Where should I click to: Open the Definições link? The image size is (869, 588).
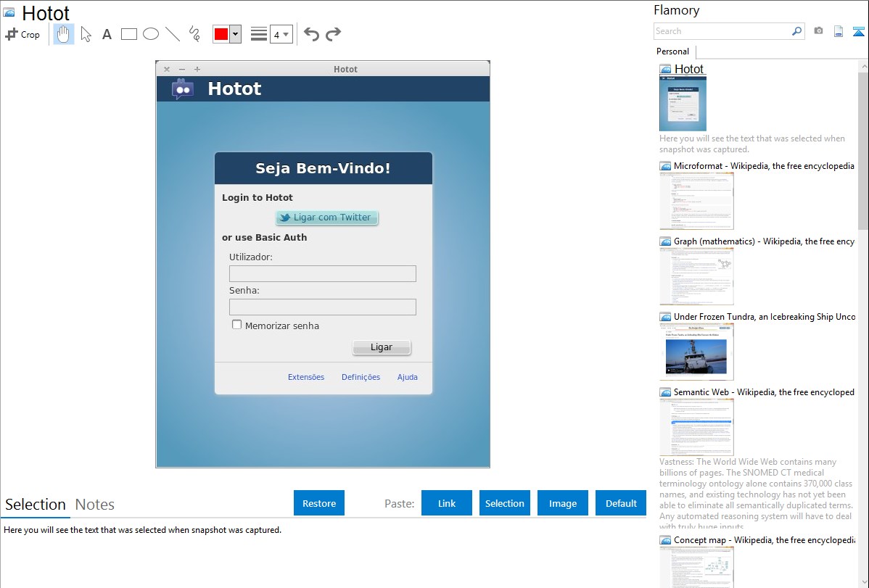point(361,377)
